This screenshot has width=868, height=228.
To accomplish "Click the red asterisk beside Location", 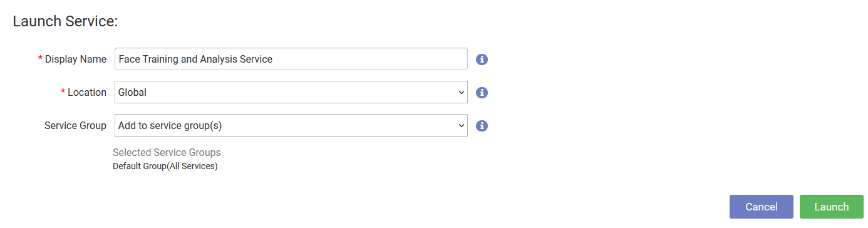I will [63, 91].
